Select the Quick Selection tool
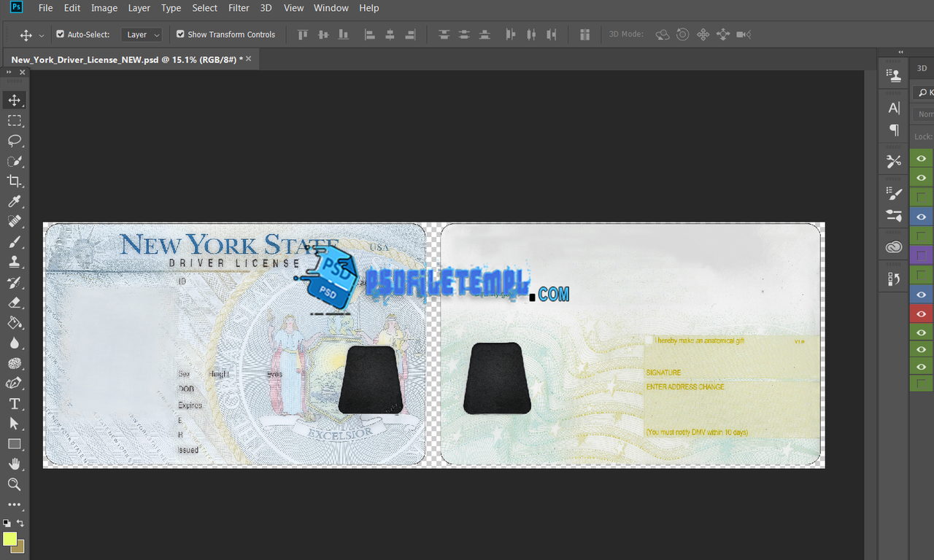 click(x=15, y=161)
